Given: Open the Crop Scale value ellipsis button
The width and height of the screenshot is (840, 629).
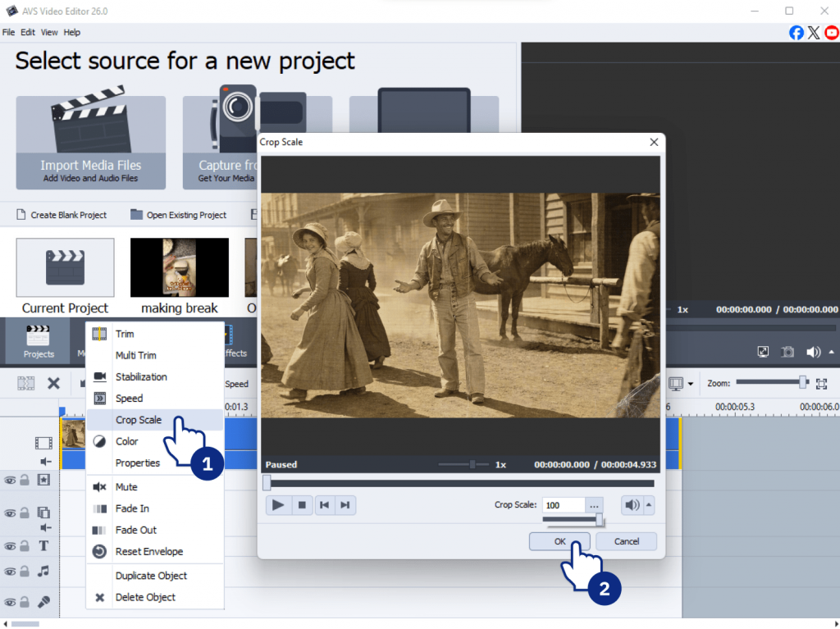Looking at the screenshot, I should tap(595, 505).
